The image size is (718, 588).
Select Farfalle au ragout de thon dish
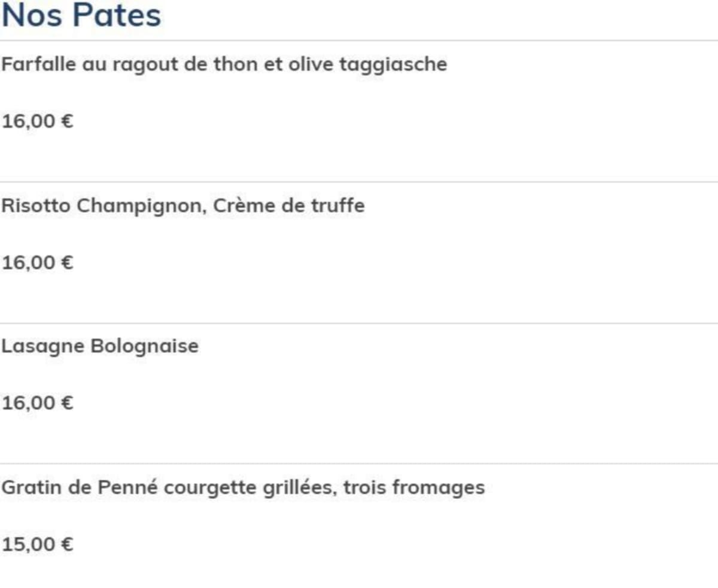tap(224, 64)
